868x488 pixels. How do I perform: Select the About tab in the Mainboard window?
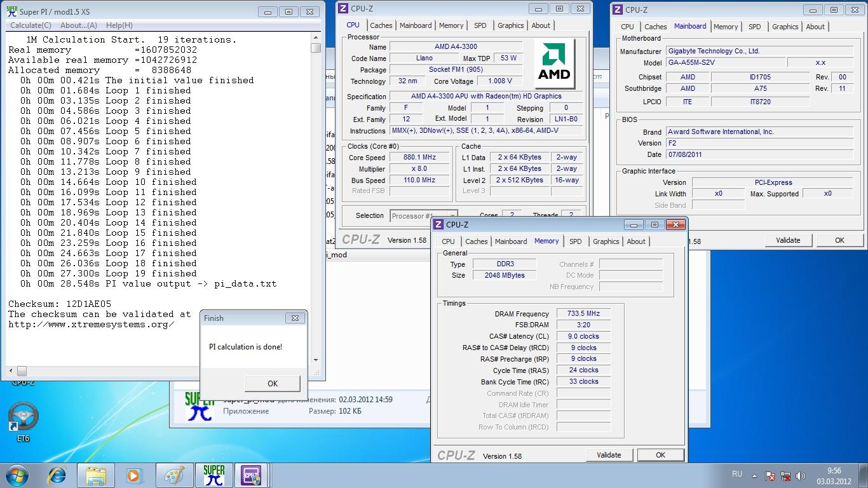click(x=815, y=27)
